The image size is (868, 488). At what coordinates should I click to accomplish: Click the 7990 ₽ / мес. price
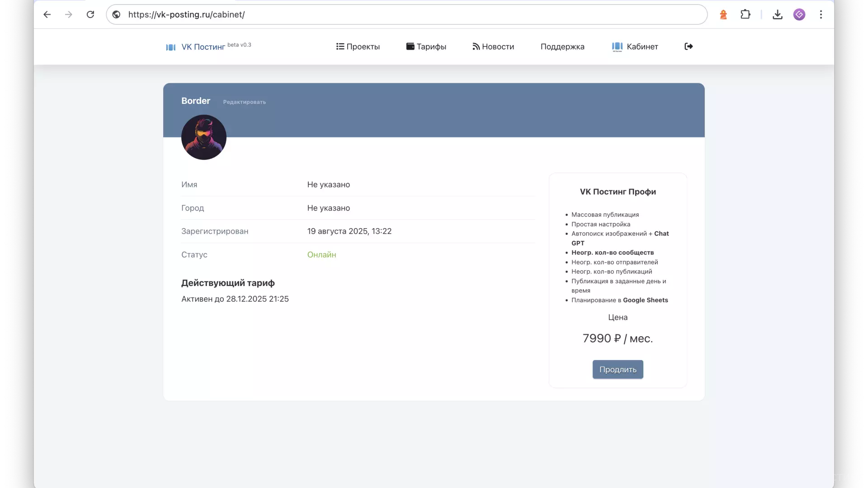[618, 338]
